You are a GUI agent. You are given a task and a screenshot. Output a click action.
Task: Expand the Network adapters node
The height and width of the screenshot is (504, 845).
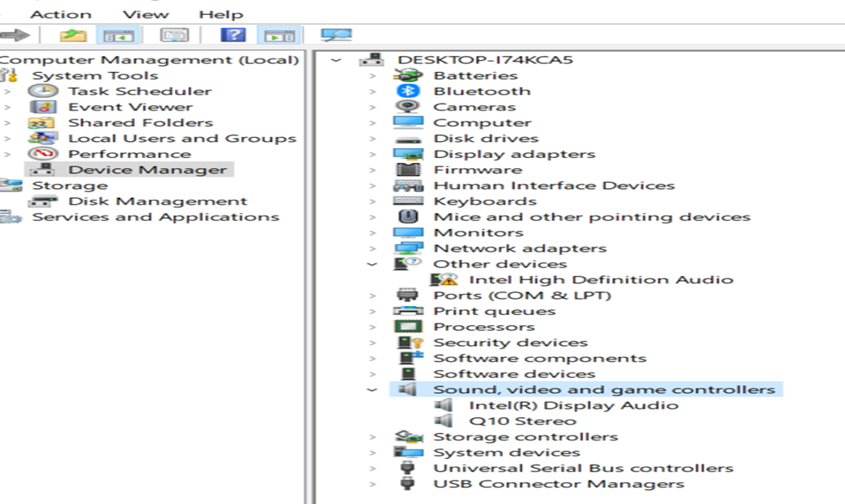[x=372, y=249]
